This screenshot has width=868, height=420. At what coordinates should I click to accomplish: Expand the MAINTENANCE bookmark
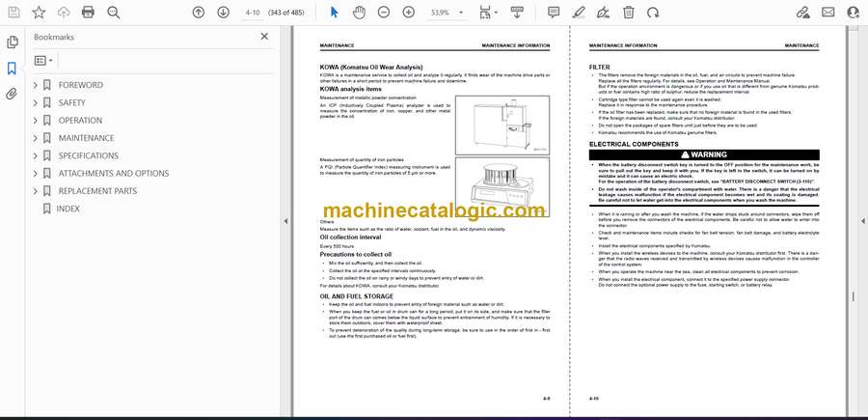[x=36, y=138]
